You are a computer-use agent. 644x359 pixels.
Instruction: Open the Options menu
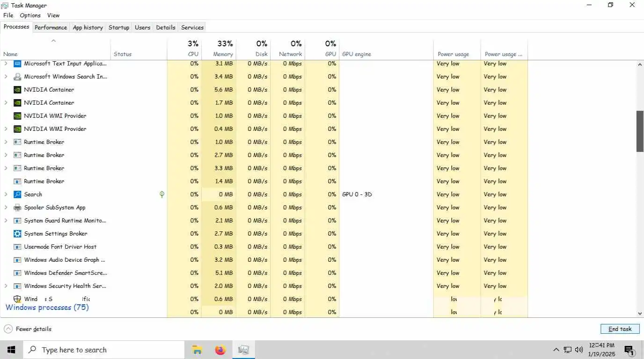point(30,15)
